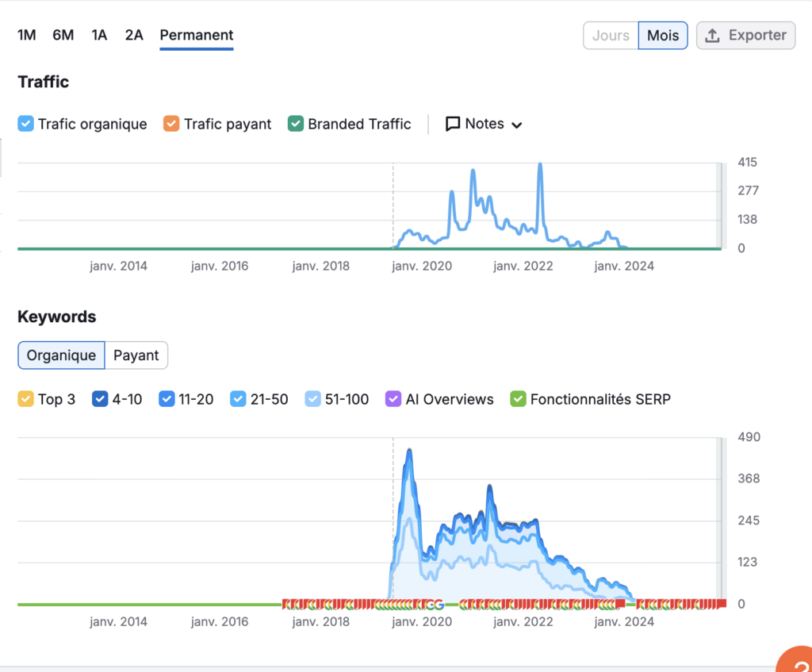The width and height of the screenshot is (812, 672).
Task: Click the update marker icon near janv. 2018
Action: click(321, 604)
